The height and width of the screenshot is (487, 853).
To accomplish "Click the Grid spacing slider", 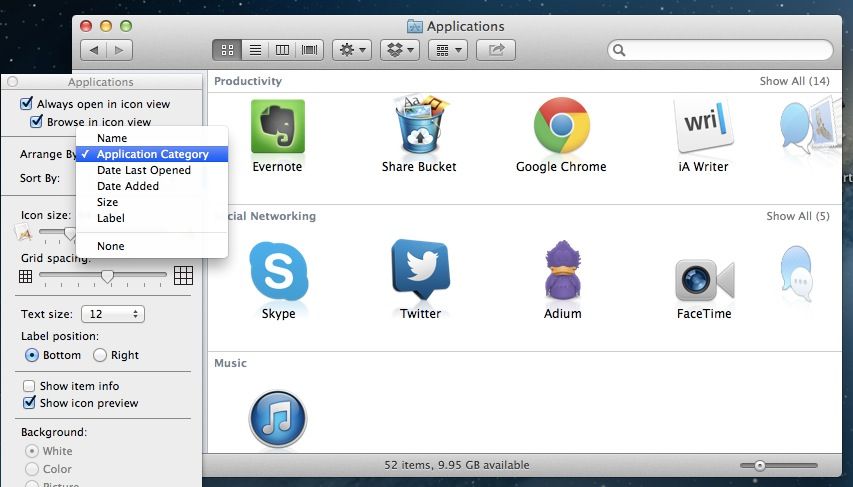I will (106, 275).
